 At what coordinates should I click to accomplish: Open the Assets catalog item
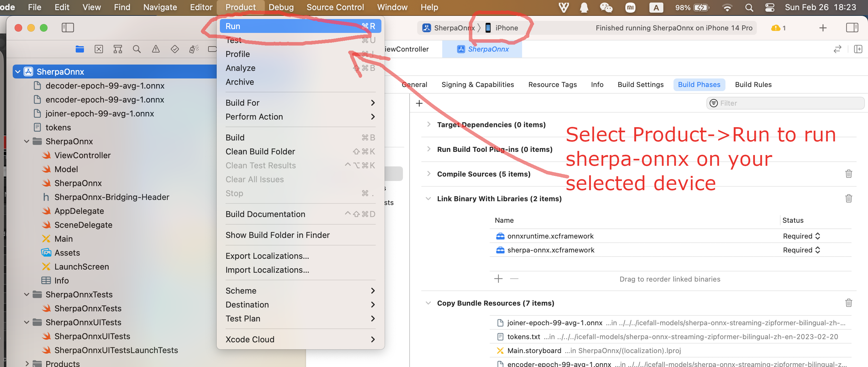click(x=67, y=252)
